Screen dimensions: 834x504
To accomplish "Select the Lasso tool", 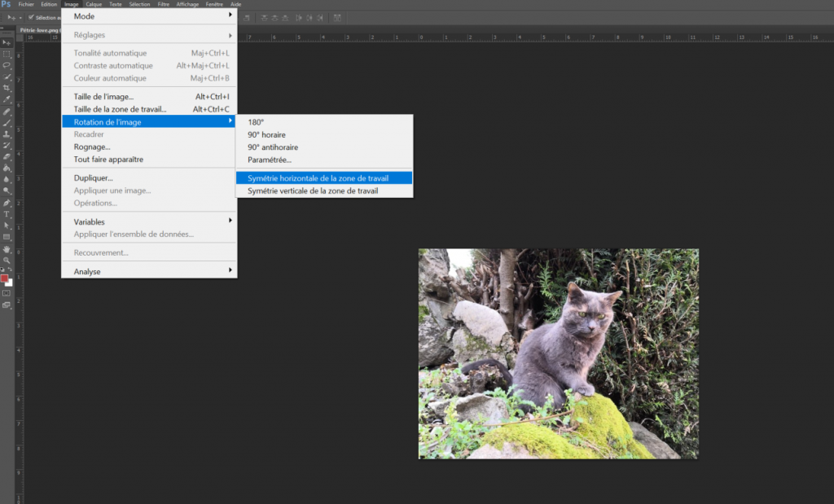I will (7, 65).
